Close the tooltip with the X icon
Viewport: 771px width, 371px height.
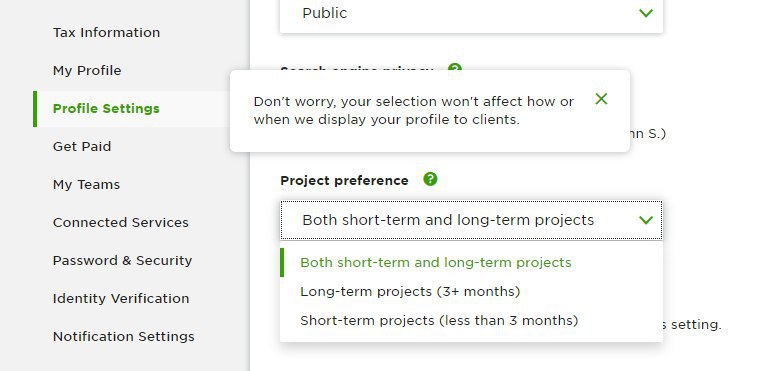point(601,99)
